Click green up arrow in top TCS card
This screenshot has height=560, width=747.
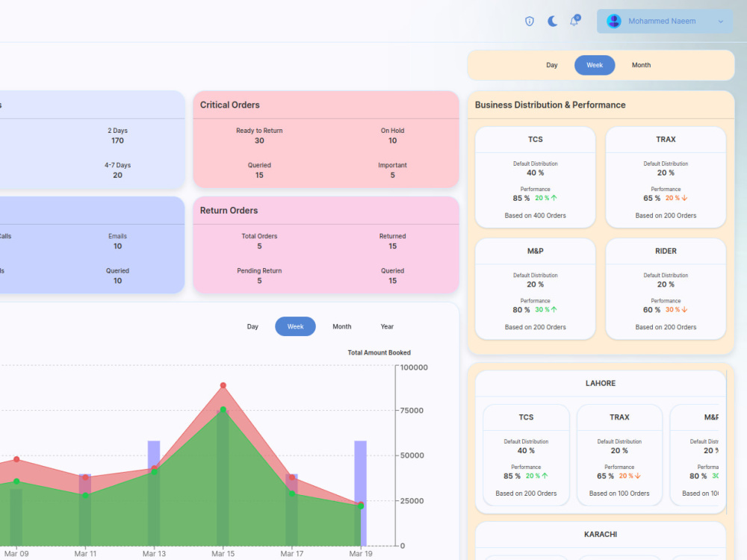(x=554, y=198)
